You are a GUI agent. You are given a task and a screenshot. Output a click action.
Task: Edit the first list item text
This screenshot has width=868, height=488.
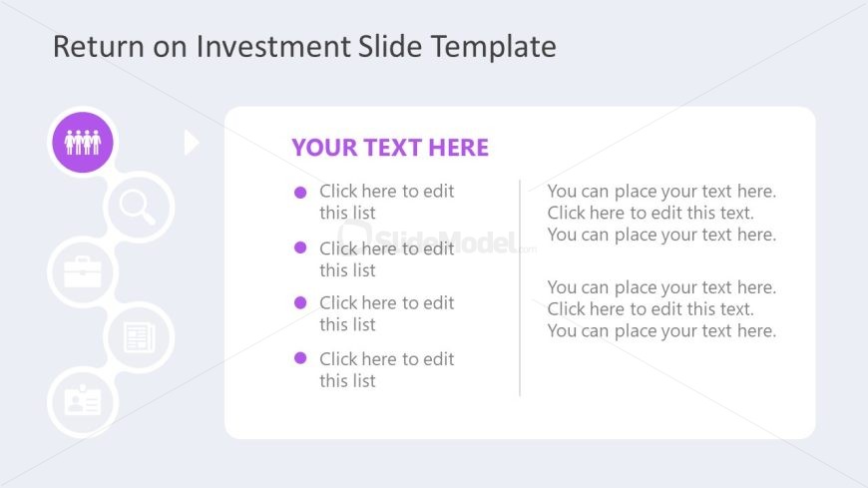(387, 202)
